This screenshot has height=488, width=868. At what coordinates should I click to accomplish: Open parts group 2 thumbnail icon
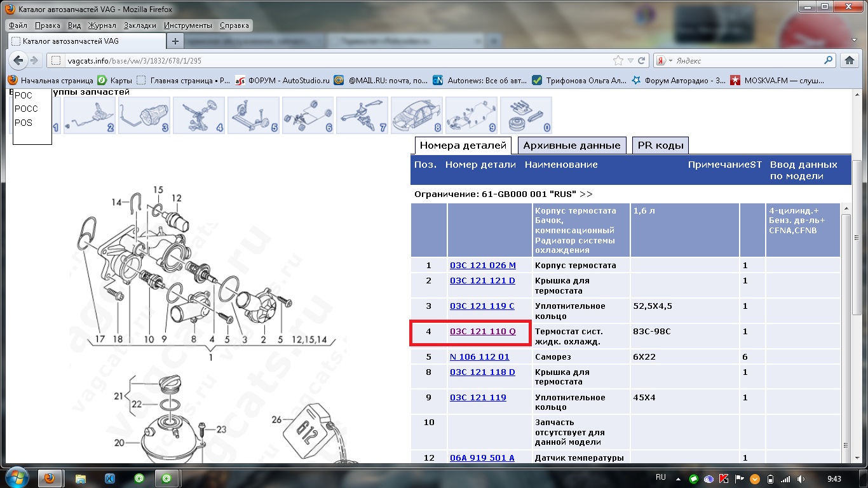[x=88, y=115]
